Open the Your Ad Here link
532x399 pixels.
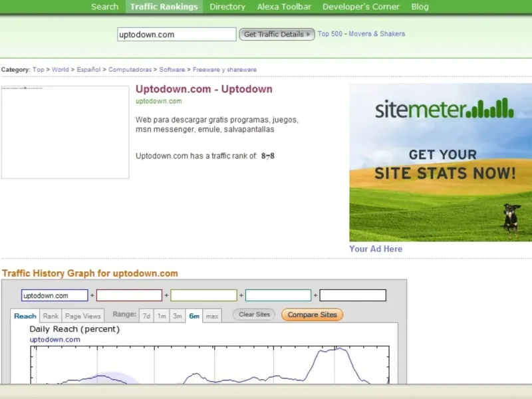pyautogui.click(x=376, y=249)
